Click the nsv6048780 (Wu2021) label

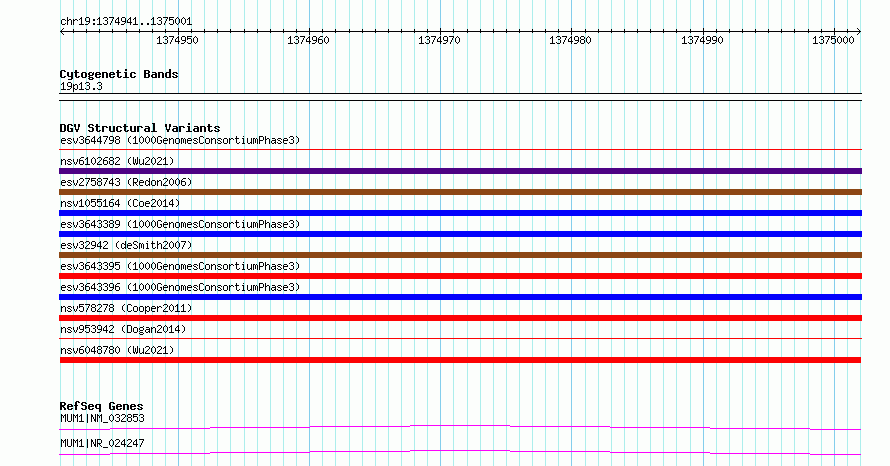(117, 350)
